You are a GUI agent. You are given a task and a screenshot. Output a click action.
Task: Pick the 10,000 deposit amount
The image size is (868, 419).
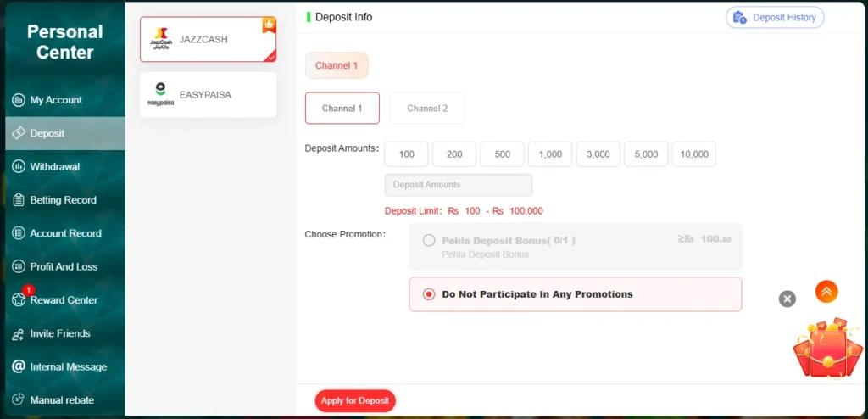pos(694,154)
